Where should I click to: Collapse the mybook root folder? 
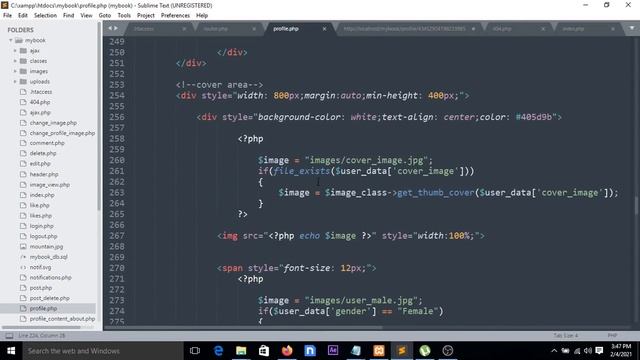pyautogui.click(x=11, y=40)
